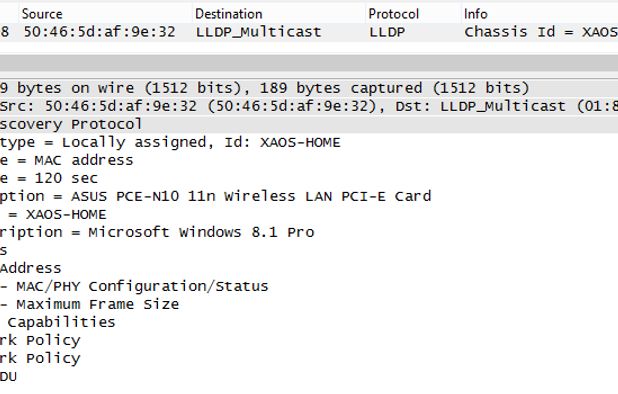The width and height of the screenshot is (618, 394).
Task: Select the 'Address' tree line
Action: tap(309, 268)
